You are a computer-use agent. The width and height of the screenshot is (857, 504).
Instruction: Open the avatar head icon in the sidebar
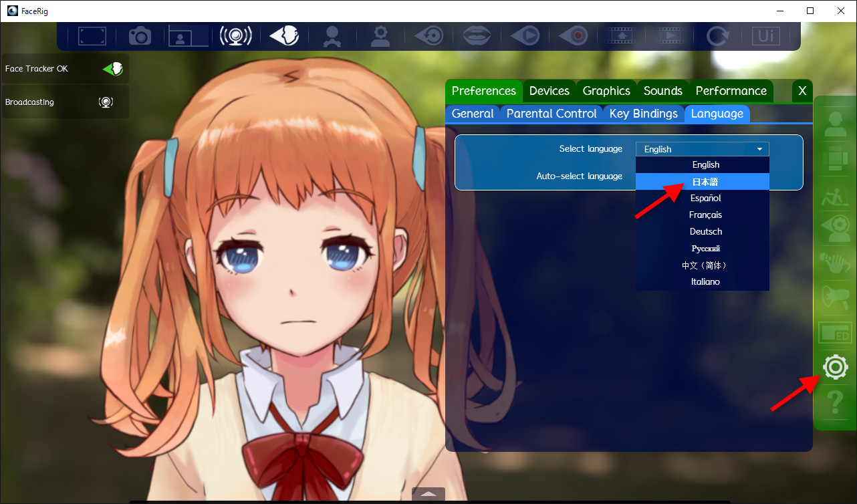click(x=836, y=125)
